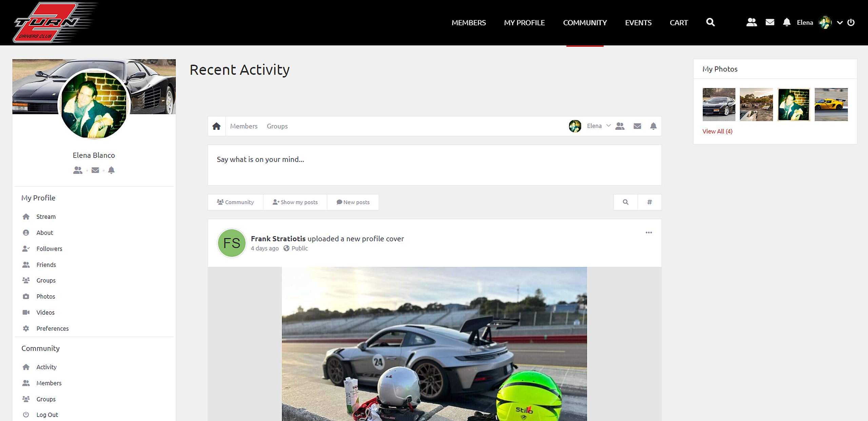Open Stream in My Profile sidebar
868x421 pixels.
click(46, 217)
